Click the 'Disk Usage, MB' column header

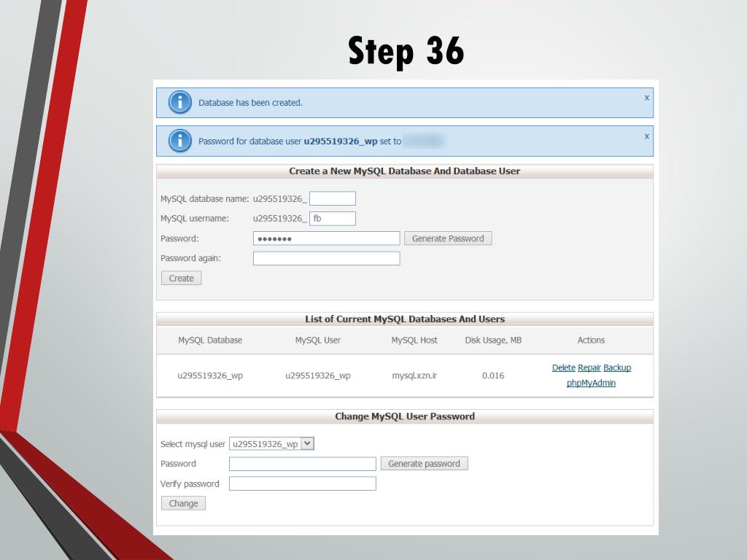pyautogui.click(x=493, y=340)
